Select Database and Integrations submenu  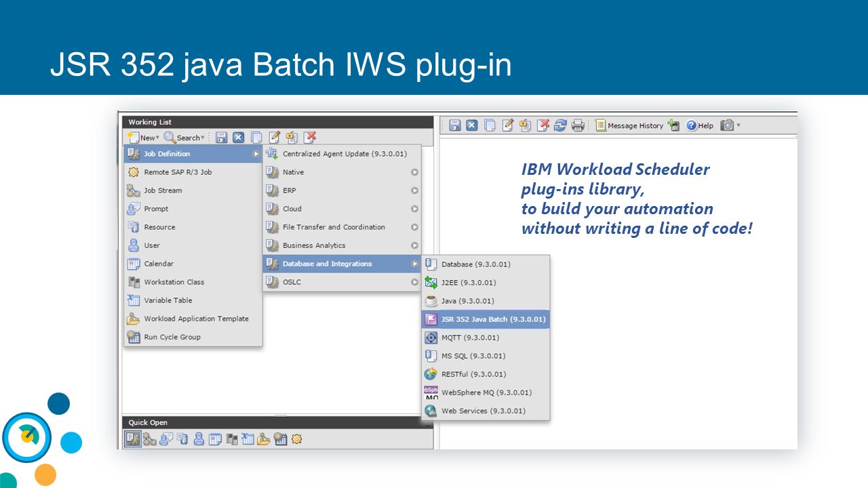tap(342, 264)
